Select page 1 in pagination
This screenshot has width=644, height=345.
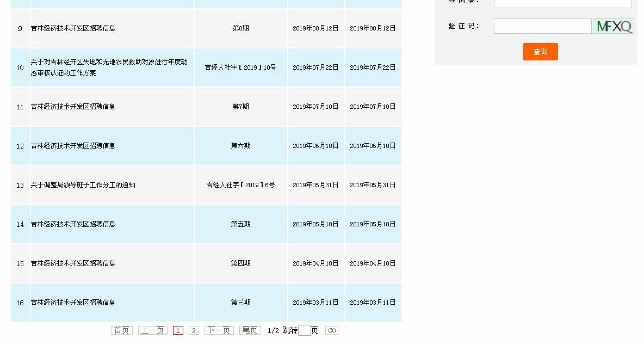coord(178,330)
